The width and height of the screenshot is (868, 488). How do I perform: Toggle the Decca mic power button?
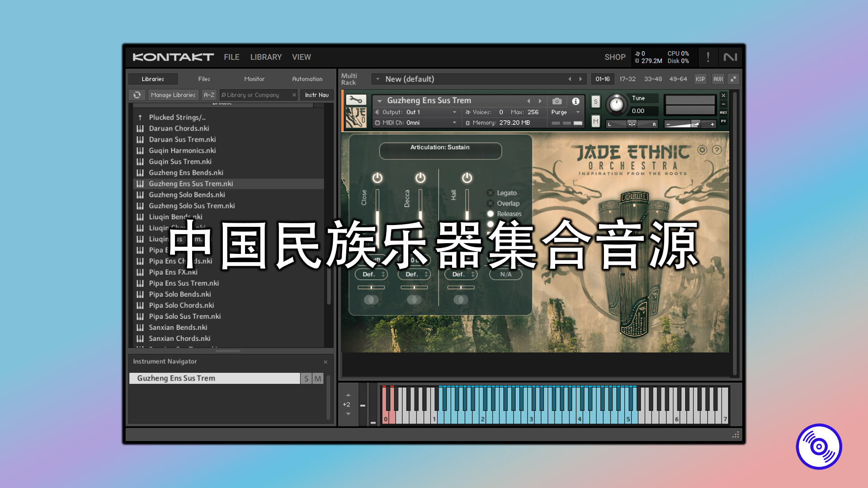click(420, 178)
